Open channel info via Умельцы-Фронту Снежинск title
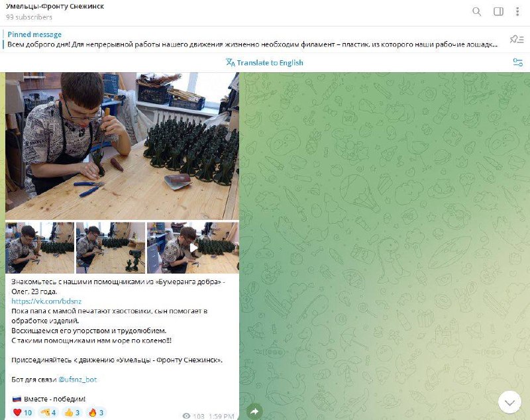 coord(55,7)
